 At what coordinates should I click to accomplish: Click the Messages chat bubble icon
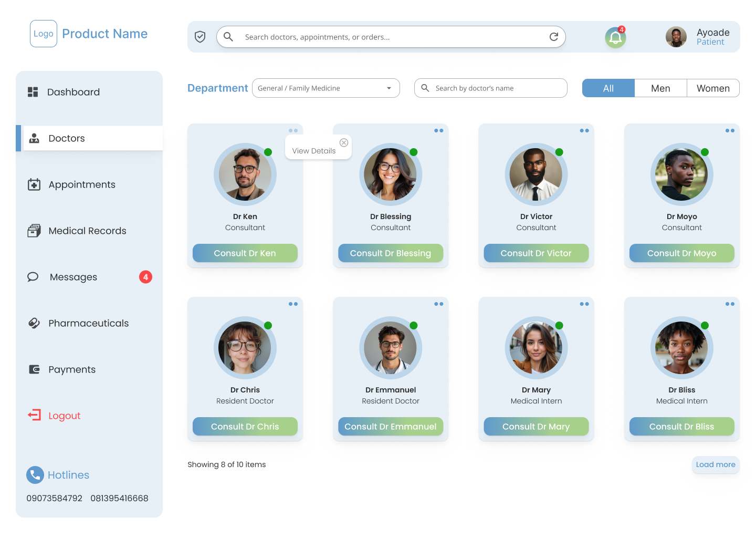pyautogui.click(x=33, y=277)
